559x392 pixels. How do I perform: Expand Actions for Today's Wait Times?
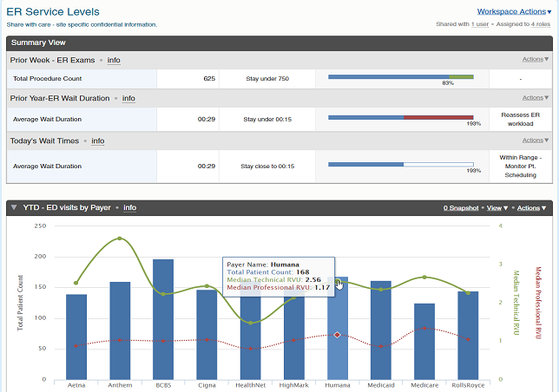[534, 140]
